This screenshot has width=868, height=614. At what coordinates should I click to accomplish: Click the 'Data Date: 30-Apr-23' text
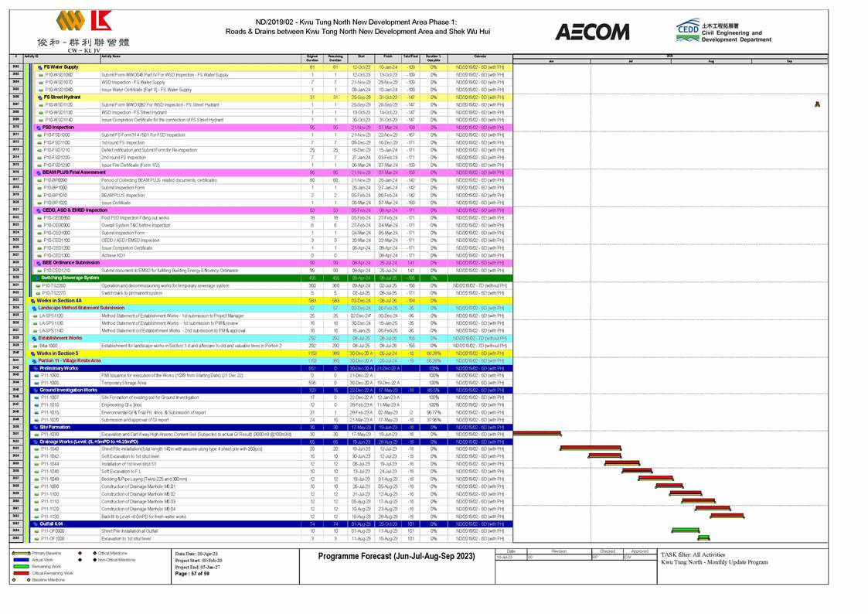pos(196,554)
